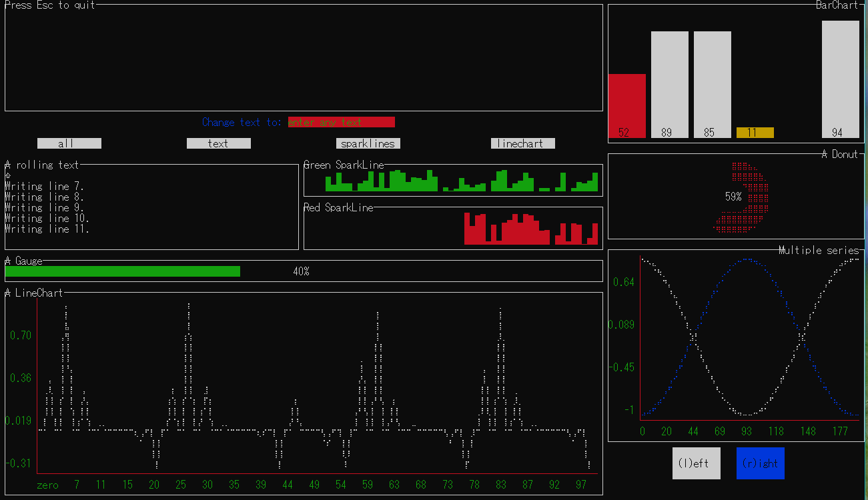Screen dimensions: 868x500
Task: Click the -1 label in Multiple series chart
Action: (629, 410)
